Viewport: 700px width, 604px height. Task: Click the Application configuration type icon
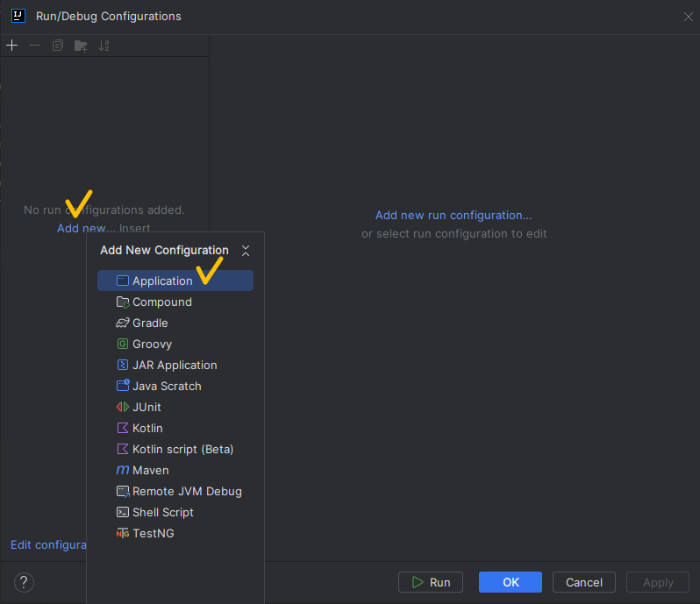click(122, 281)
